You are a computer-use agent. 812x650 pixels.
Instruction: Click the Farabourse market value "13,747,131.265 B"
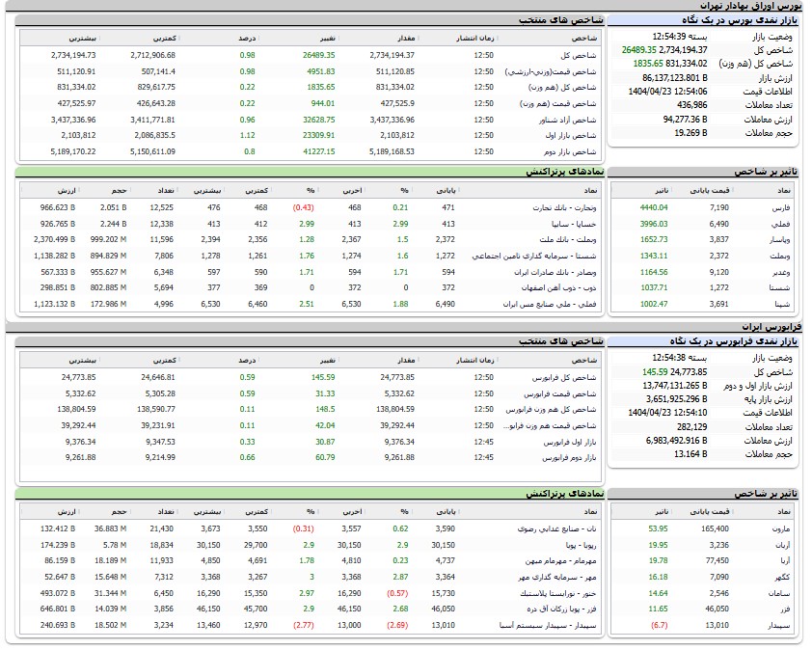(x=675, y=386)
